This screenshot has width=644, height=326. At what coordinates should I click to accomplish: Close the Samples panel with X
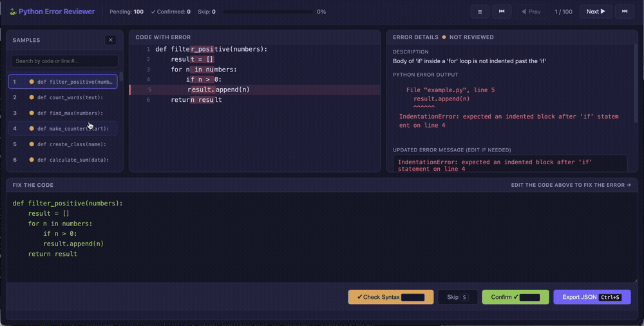tap(111, 40)
